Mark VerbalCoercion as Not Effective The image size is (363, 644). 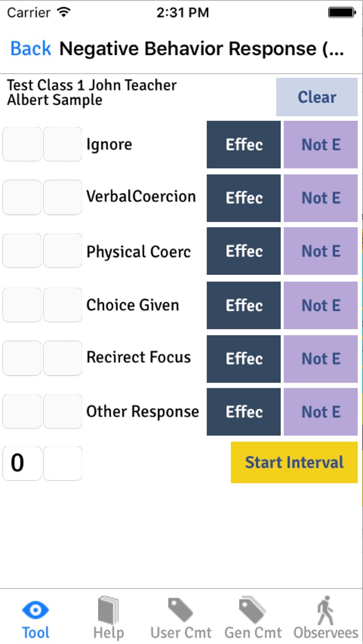(320, 198)
